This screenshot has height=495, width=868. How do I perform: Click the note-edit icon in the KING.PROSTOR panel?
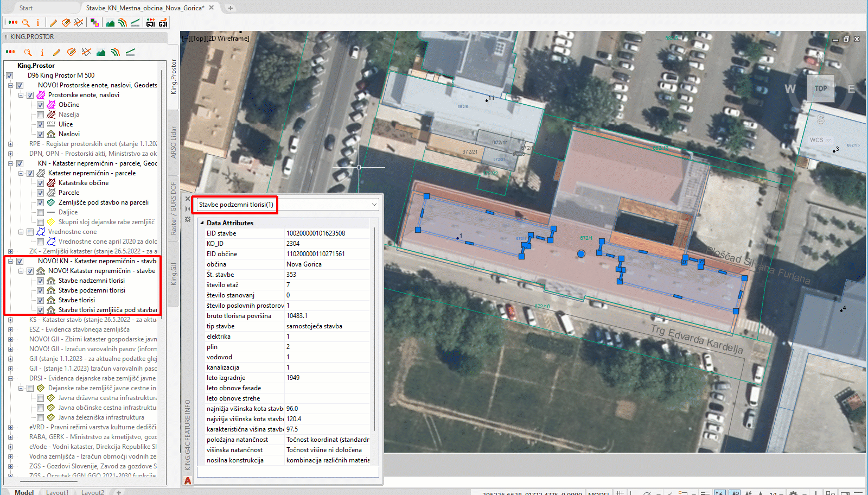71,52
